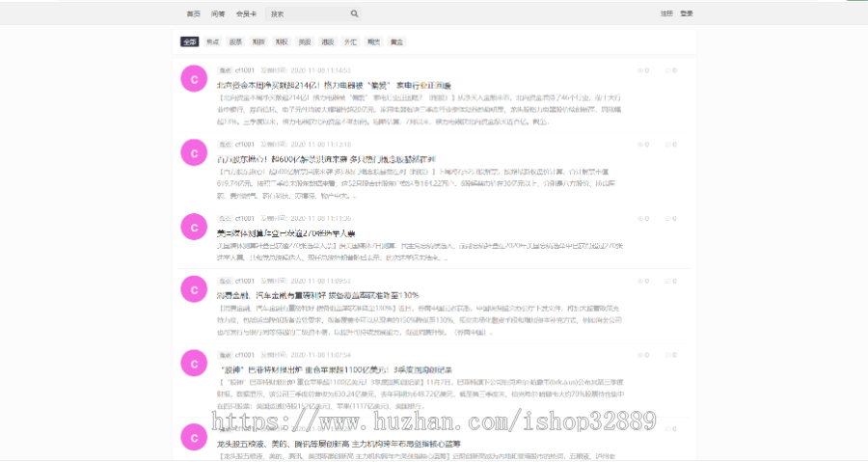Open avatar of 龙头股五粮液 post

pyautogui.click(x=194, y=437)
